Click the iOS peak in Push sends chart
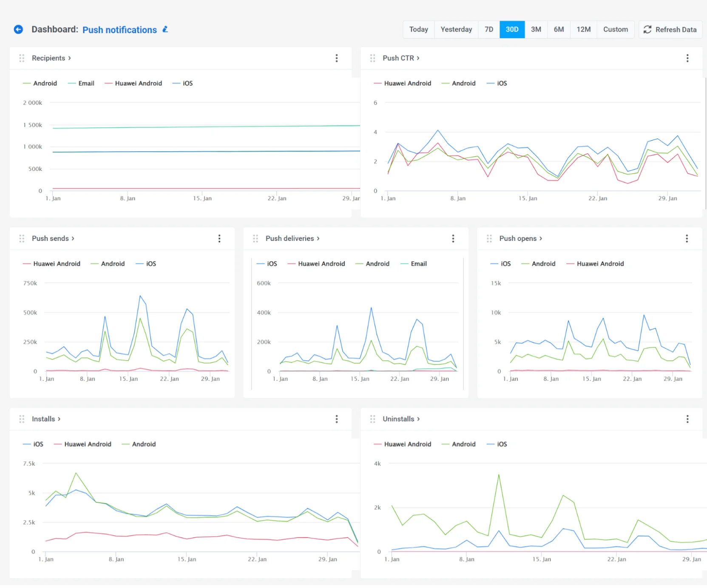 click(140, 296)
